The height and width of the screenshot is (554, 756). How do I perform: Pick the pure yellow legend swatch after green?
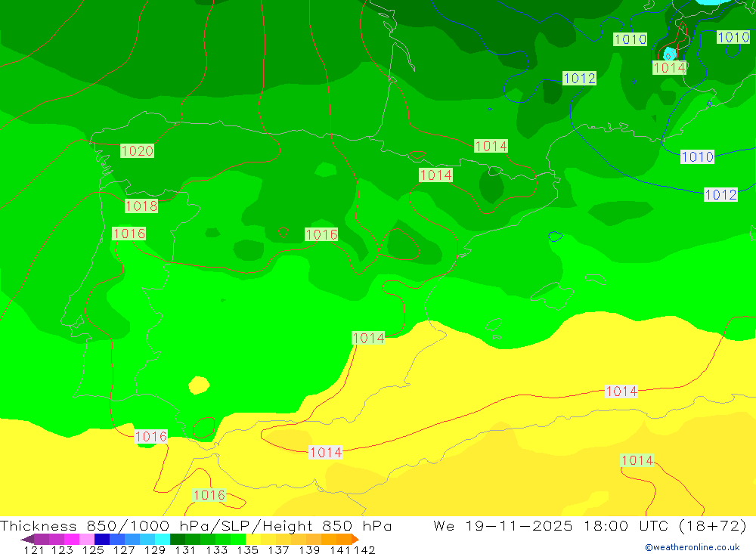(253, 539)
